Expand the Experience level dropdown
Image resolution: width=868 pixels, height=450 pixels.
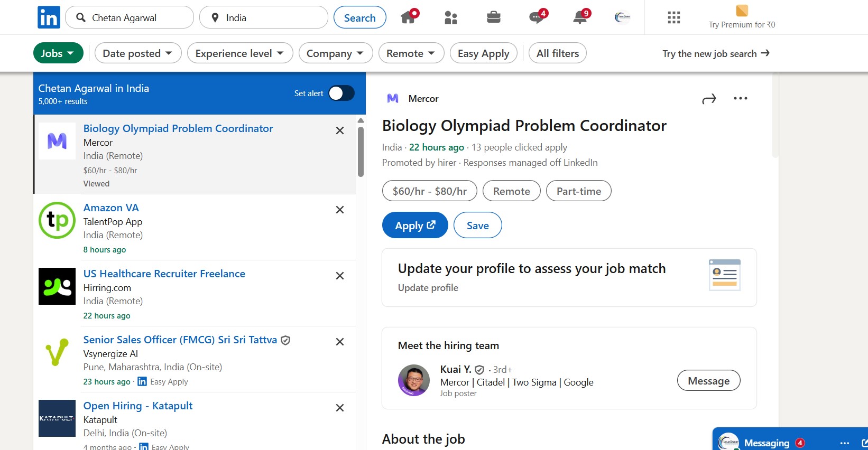(x=239, y=53)
